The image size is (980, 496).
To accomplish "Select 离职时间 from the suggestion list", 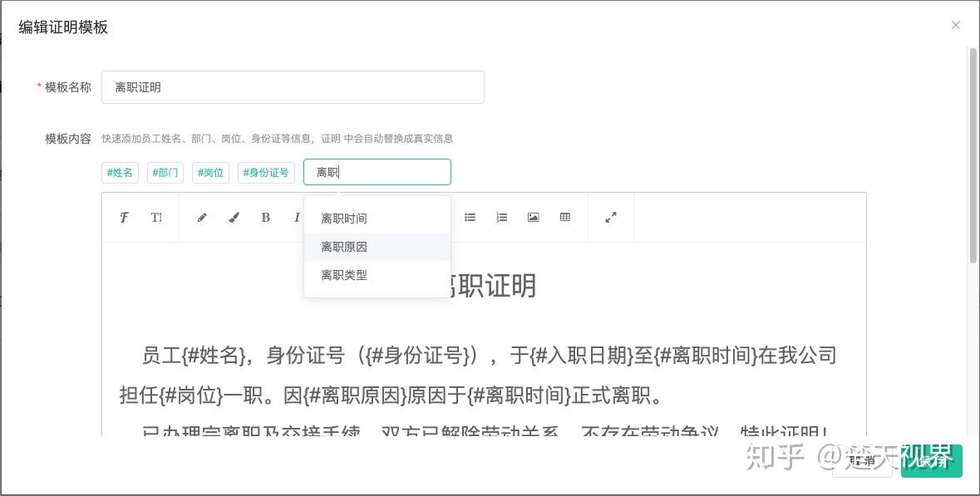I will [x=377, y=219].
